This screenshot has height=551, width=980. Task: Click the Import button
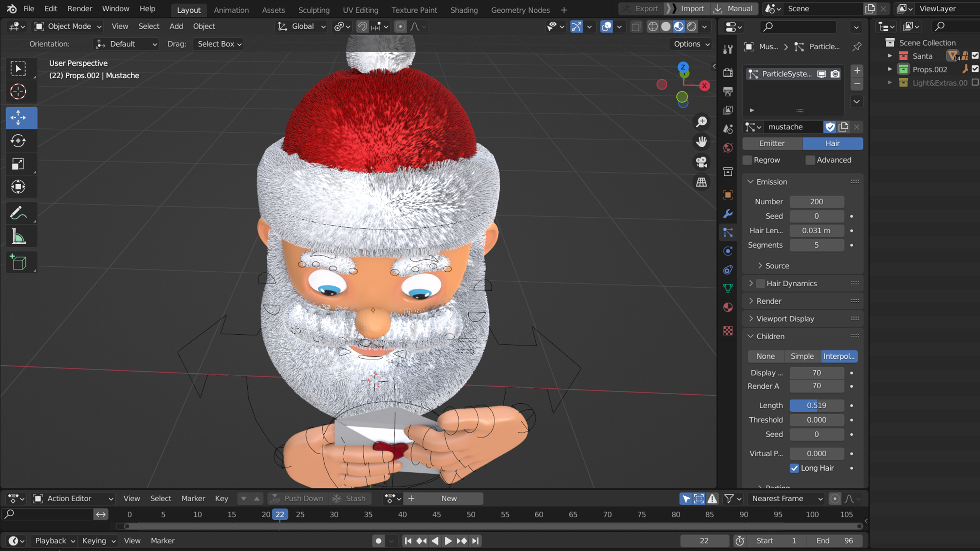point(687,9)
